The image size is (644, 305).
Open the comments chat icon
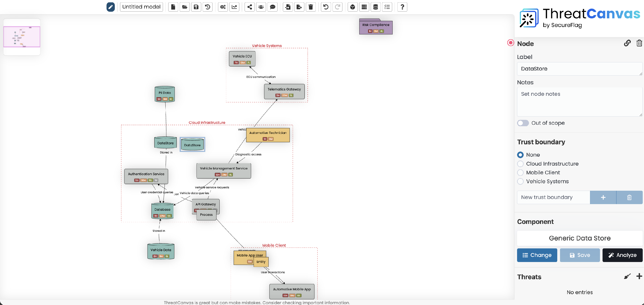(273, 7)
